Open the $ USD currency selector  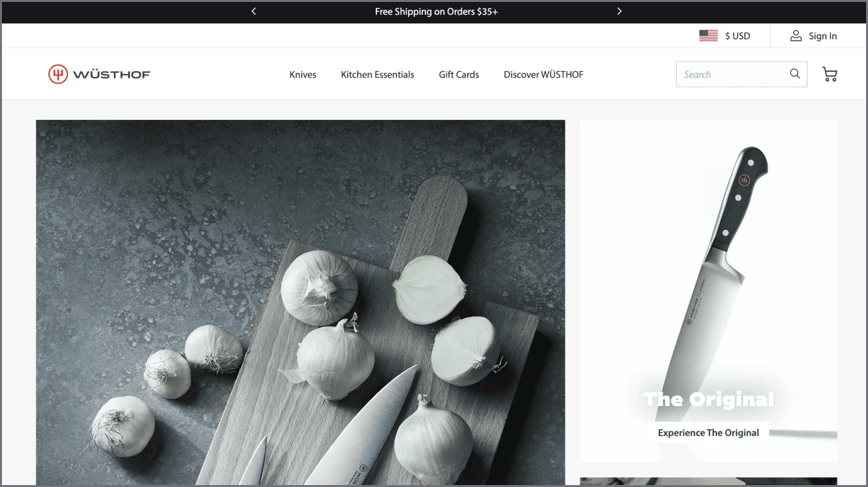[737, 36]
